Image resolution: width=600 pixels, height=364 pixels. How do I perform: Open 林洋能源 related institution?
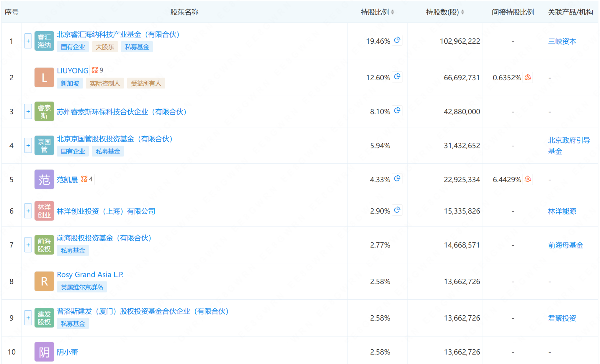(562, 211)
